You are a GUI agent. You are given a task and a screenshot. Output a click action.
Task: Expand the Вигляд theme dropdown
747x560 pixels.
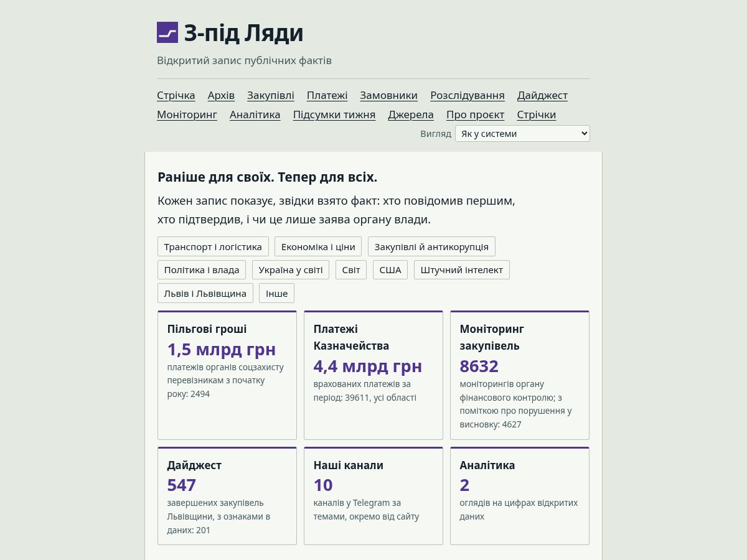522,134
